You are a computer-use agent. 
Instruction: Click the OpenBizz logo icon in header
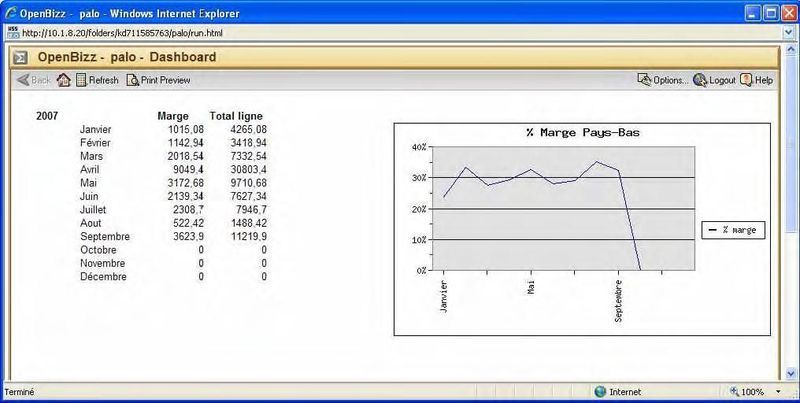(x=18, y=57)
